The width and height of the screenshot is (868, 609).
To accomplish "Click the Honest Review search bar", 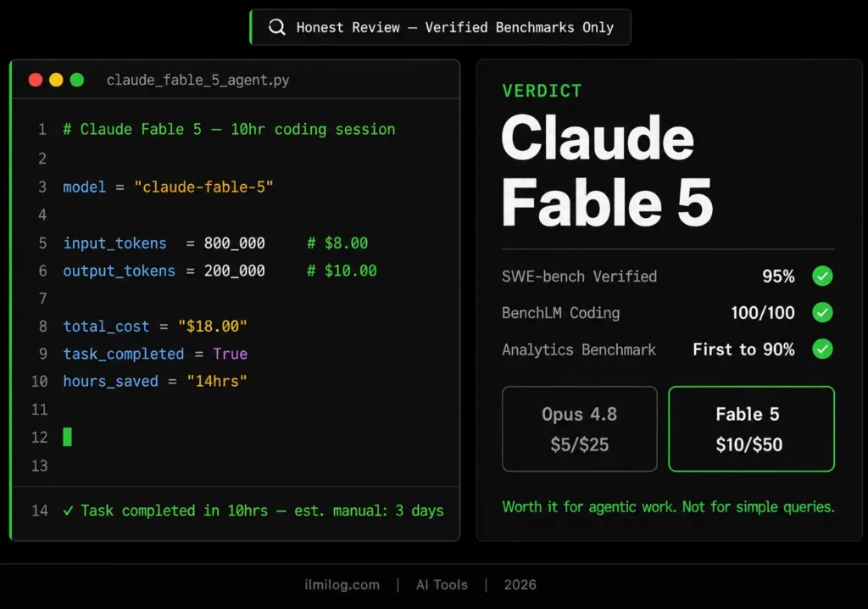I will [x=441, y=27].
